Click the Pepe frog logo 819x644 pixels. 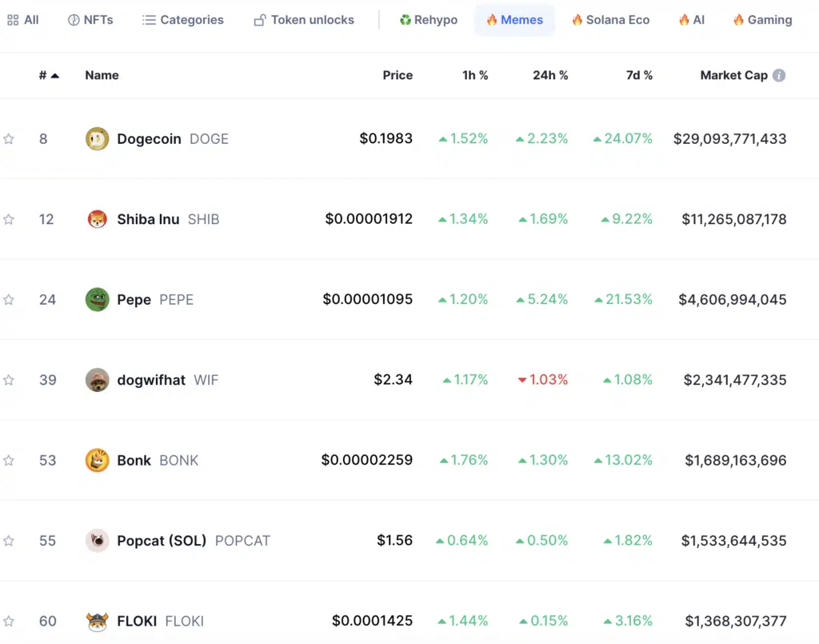click(x=97, y=300)
